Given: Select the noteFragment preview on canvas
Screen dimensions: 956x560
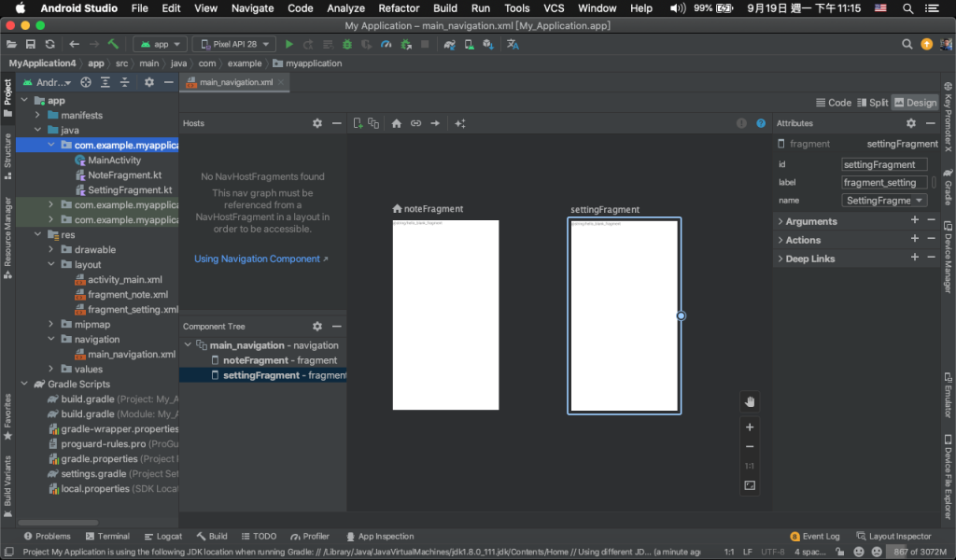Looking at the screenshot, I should tap(445, 315).
